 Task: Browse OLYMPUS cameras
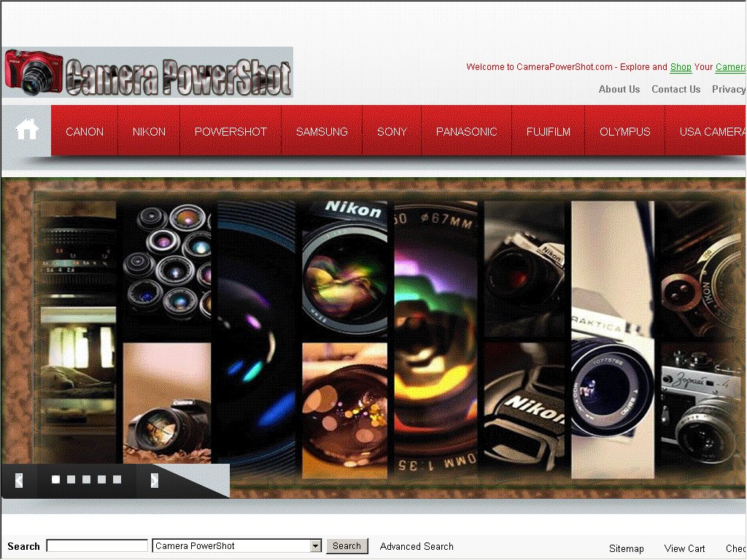click(625, 131)
